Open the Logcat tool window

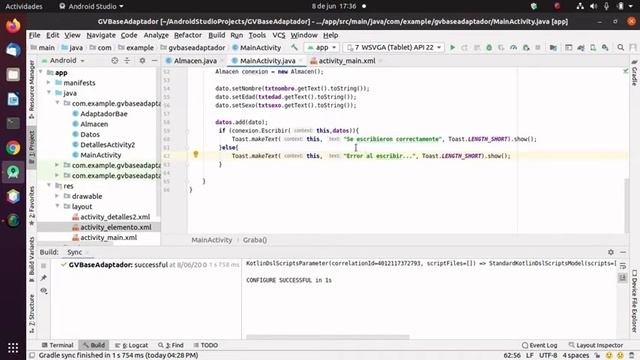(x=131, y=345)
